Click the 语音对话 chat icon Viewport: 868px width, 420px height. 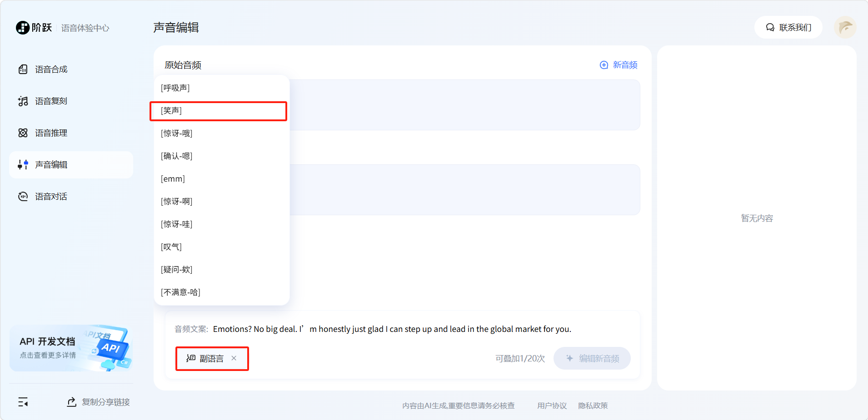click(23, 197)
